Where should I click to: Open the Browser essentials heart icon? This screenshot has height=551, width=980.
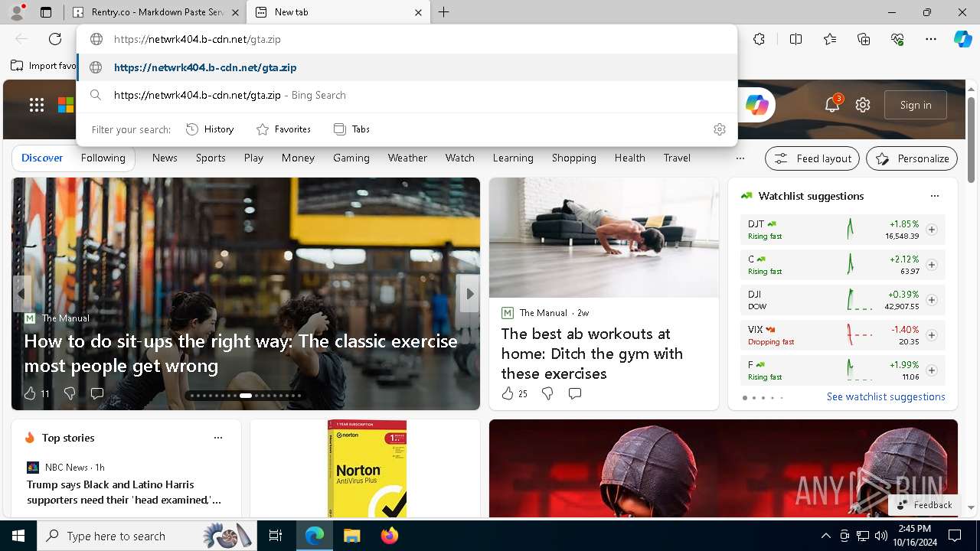(897, 39)
